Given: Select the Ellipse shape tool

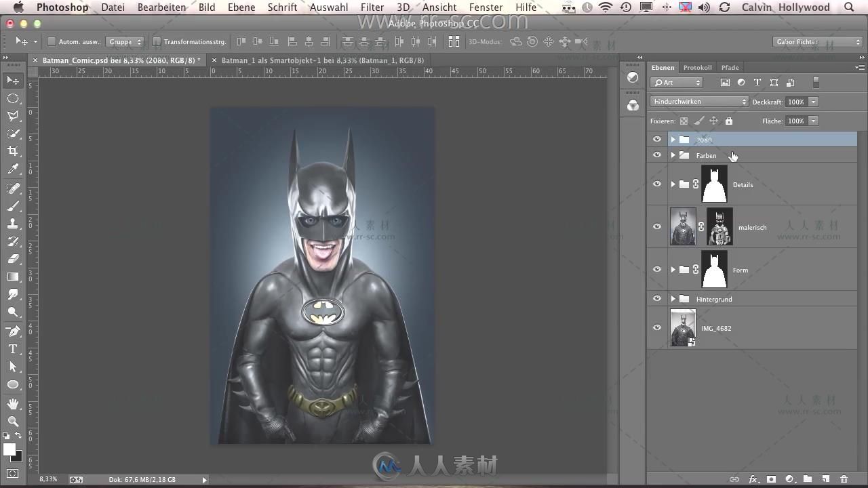Looking at the screenshot, I should click(x=13, y=384).
